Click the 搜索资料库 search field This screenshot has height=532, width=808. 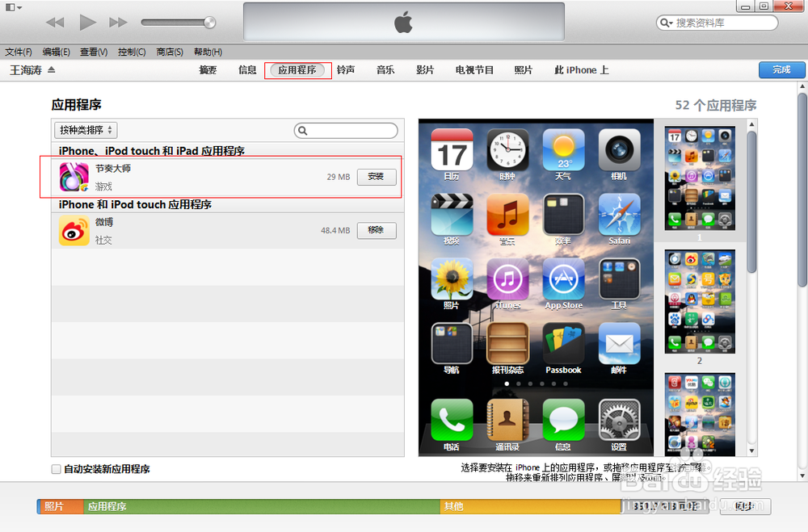[718, 23]
